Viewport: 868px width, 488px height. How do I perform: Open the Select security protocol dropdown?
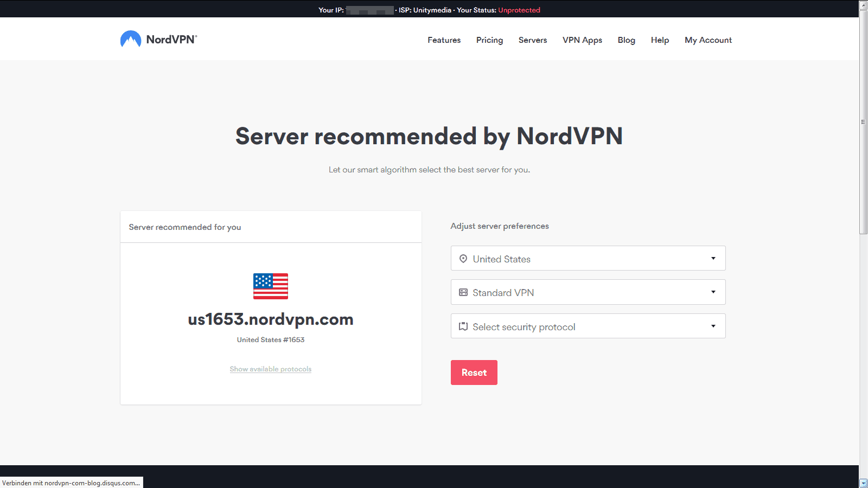point(588,326)
